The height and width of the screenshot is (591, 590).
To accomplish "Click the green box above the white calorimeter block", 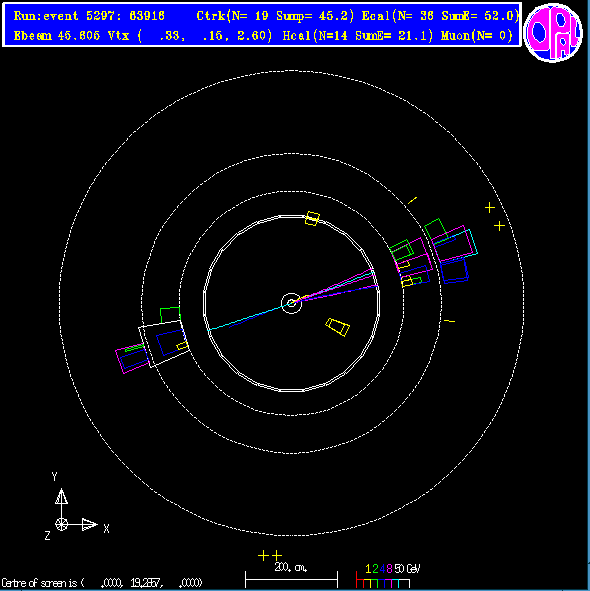I will click(x=170, y=315).
